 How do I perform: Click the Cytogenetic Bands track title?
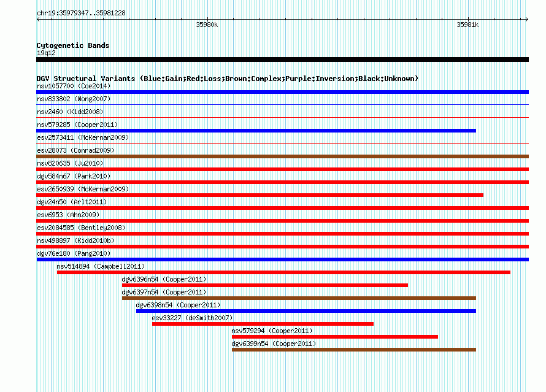pos(73,45)
